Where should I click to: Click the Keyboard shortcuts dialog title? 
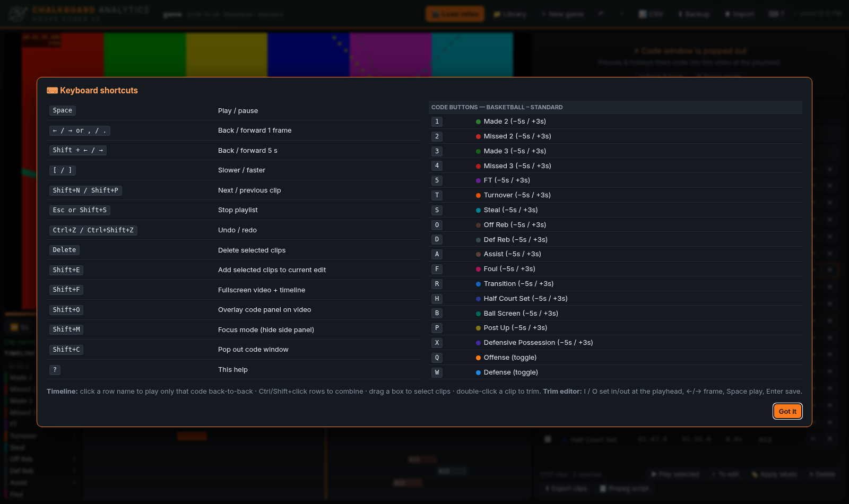92,90
